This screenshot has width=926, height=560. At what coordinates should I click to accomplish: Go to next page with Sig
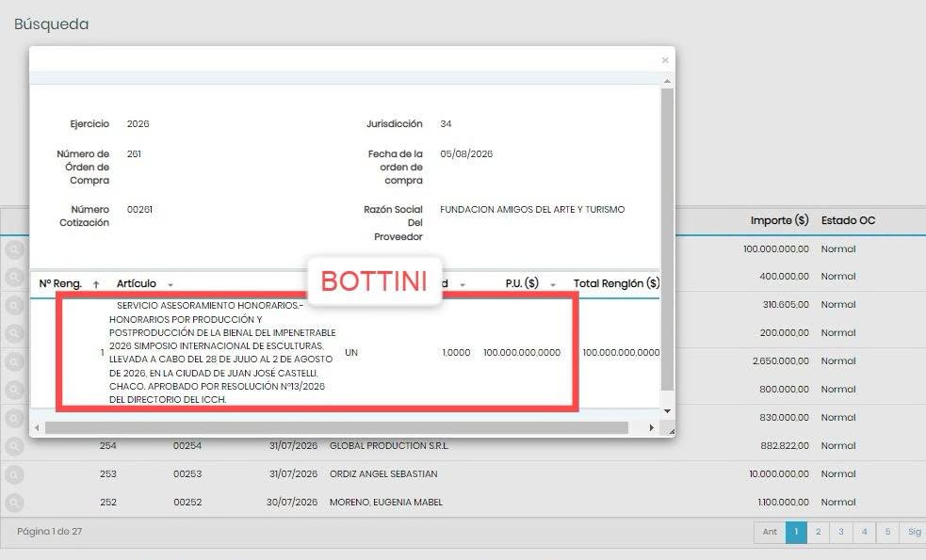(913, 533)
